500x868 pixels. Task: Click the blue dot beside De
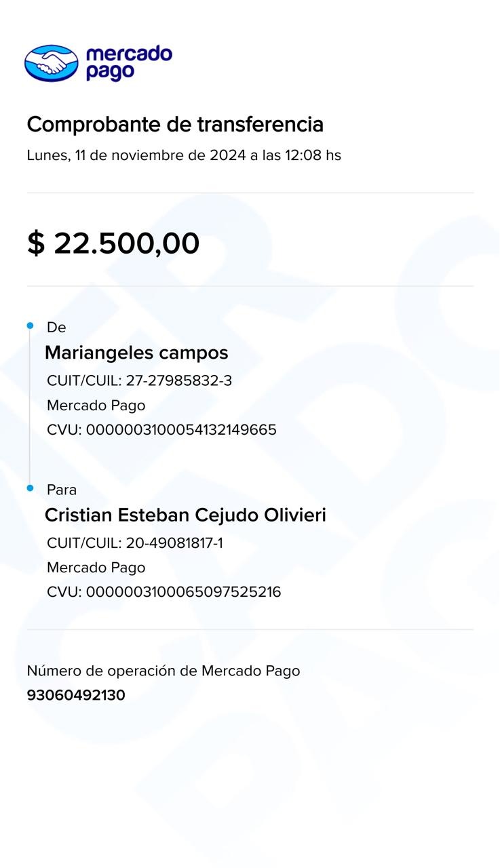point(30,326)
